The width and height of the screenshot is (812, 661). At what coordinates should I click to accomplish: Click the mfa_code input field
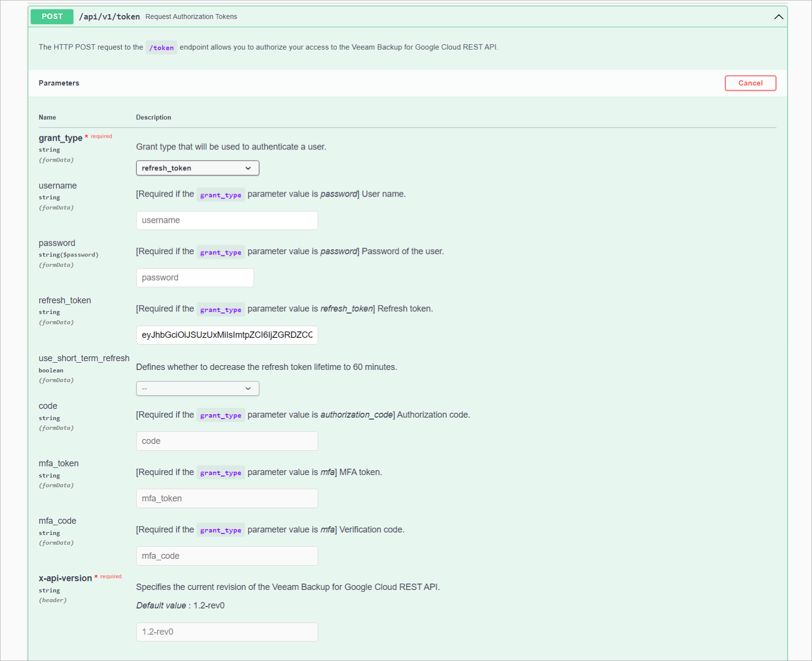tap(227, 556)
